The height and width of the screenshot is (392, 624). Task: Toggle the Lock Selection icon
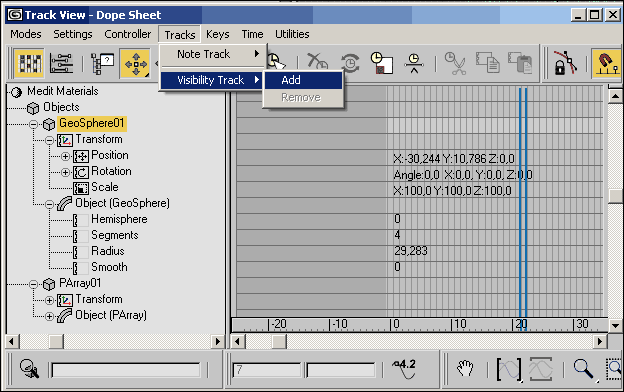click(565, 62)
